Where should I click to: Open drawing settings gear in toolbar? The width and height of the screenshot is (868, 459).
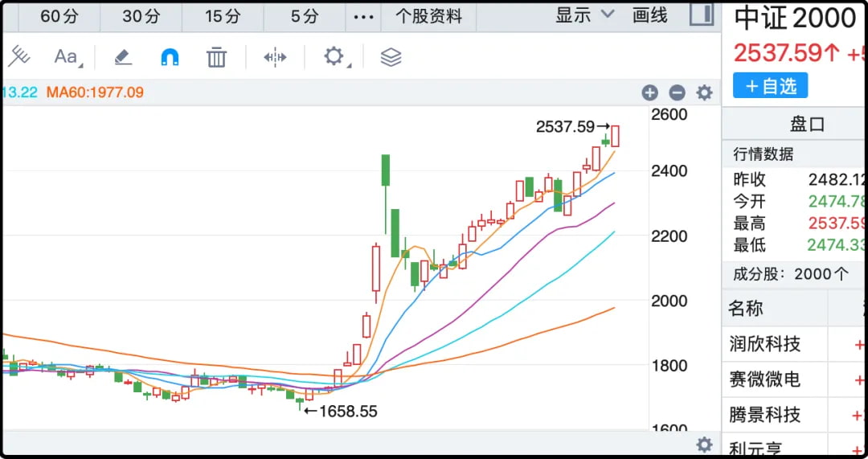point(334,56)
